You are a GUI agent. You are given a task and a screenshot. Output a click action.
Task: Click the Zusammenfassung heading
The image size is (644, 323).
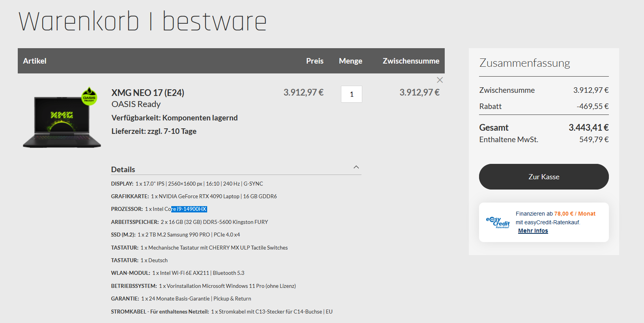click(524, 63)
